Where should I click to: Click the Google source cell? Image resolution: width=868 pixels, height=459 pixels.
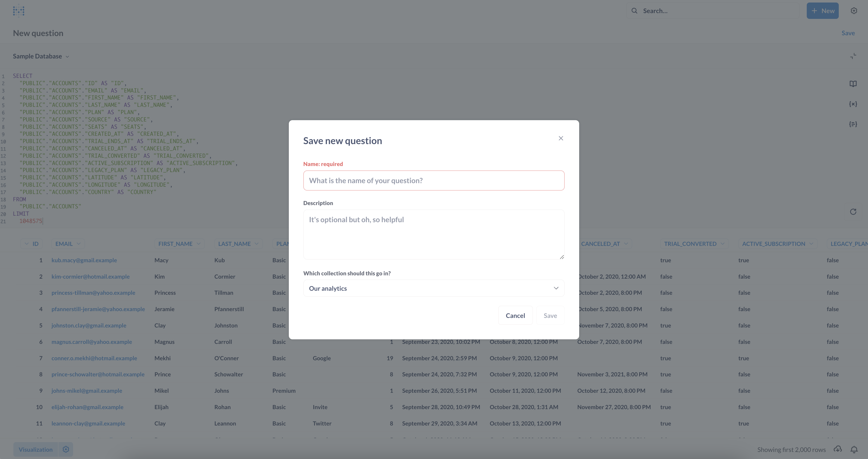[x=322, y=358]
